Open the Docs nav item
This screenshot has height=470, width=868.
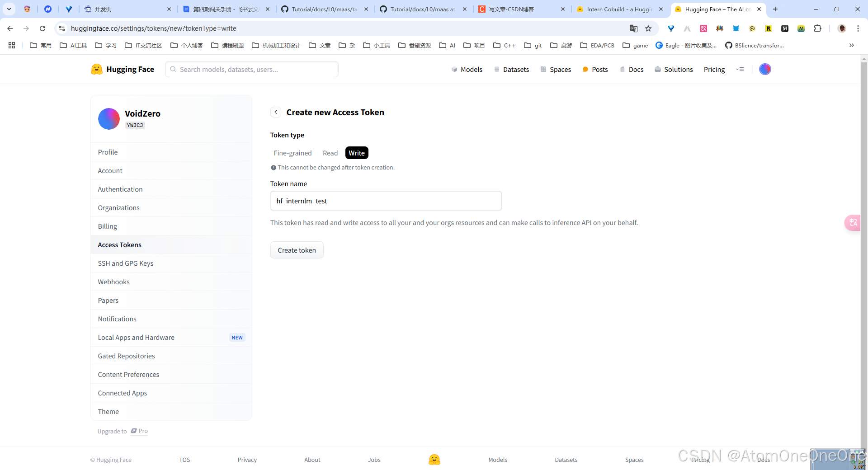tap(631, 69)
